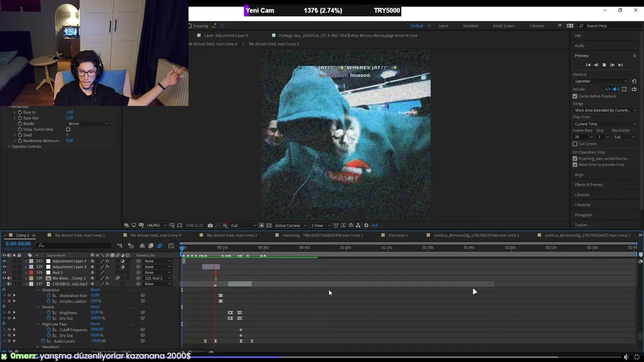This screenshot has height=362, width=644.
Task: Take a snapshot with the camera icon
Action: pyautogui.click(x=210, y=225)
